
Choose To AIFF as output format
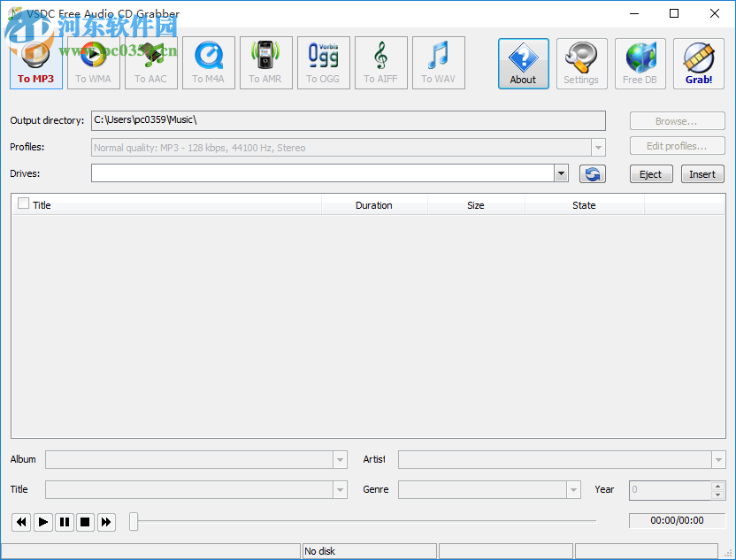380,62
